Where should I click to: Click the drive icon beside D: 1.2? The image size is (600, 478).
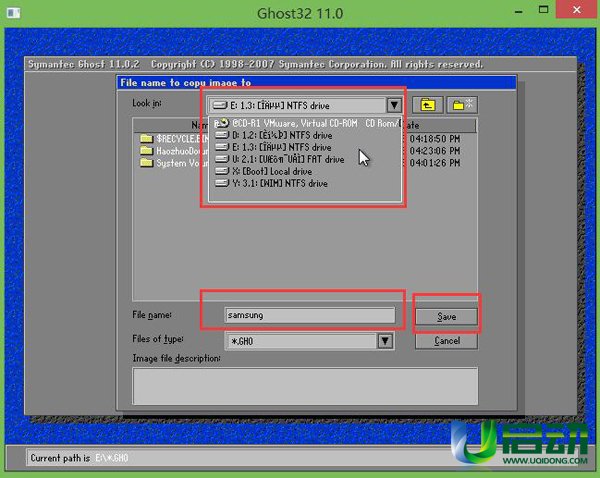pos(222,135)
